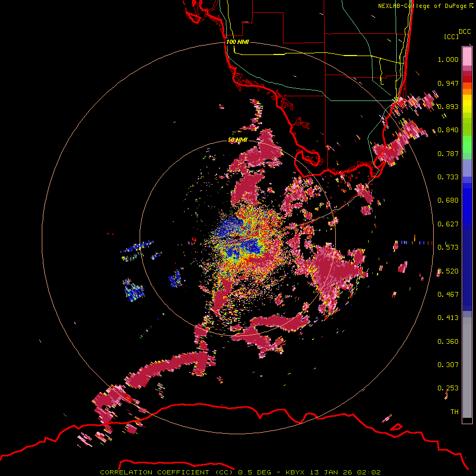Click the pink top segment of the color bar
476x476 pixels.
coord(467,56)
